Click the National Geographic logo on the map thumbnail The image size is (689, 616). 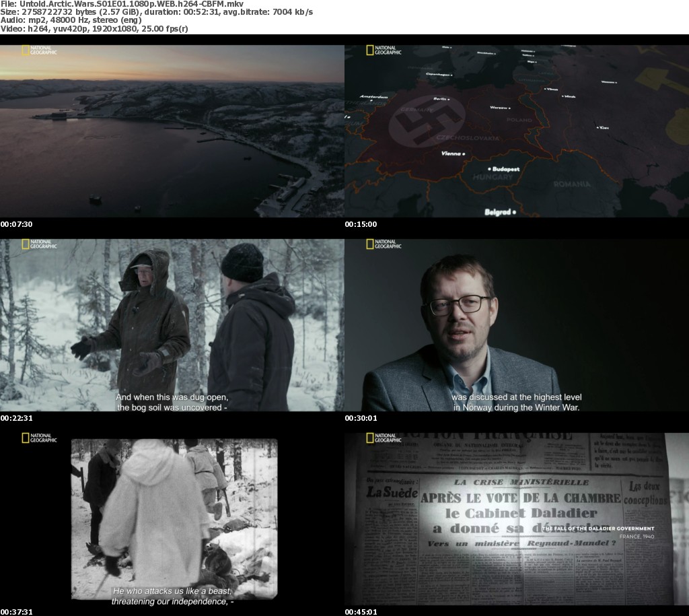click(384, 50)
